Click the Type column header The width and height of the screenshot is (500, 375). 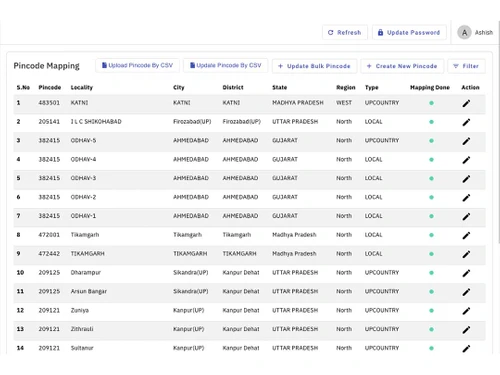click(x=372, y=87)
